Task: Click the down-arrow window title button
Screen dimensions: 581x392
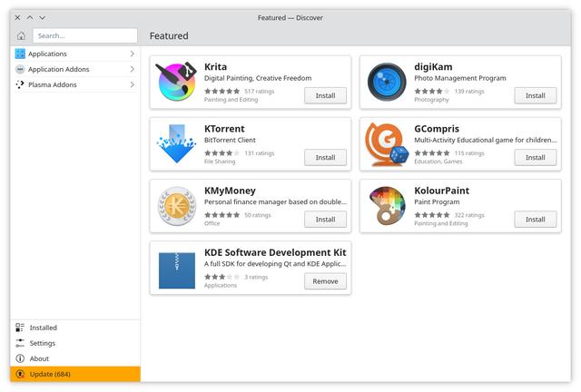Action: 43,17
